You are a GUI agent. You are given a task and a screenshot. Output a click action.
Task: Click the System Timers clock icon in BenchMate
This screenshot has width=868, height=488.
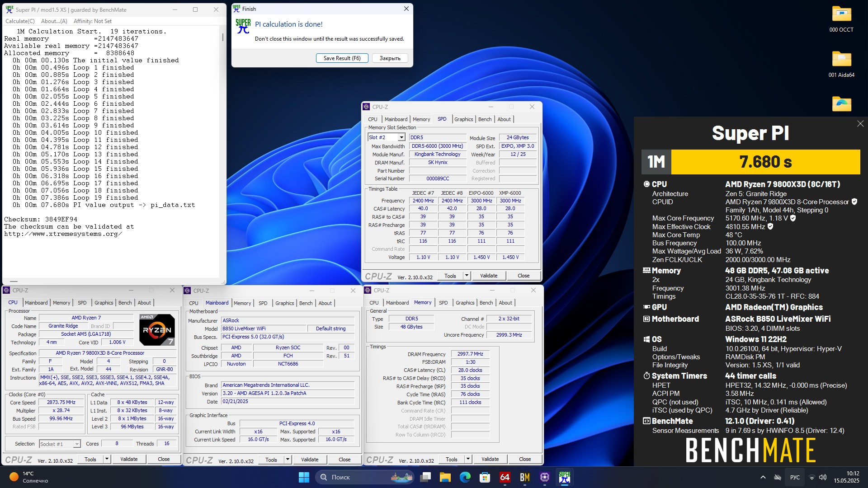pos(646,376)
